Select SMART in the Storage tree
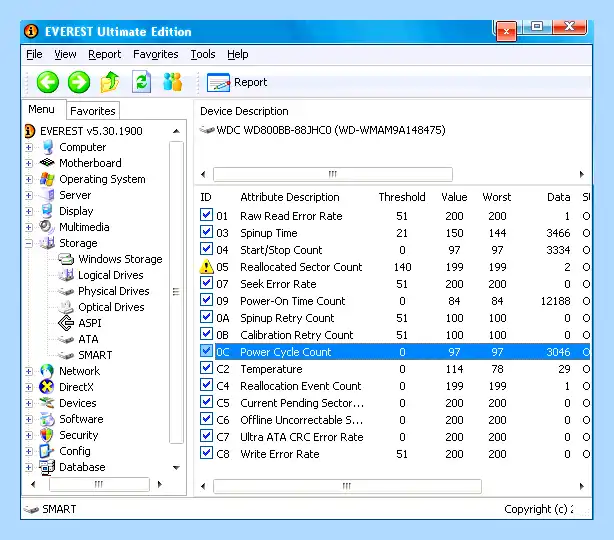614x540 pixels. tap(95, 355)
